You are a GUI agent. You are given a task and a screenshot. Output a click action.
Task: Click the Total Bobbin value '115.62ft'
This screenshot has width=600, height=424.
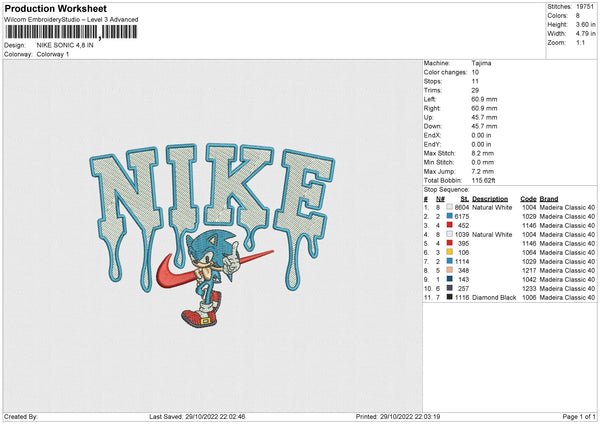[x=483, y=180]
